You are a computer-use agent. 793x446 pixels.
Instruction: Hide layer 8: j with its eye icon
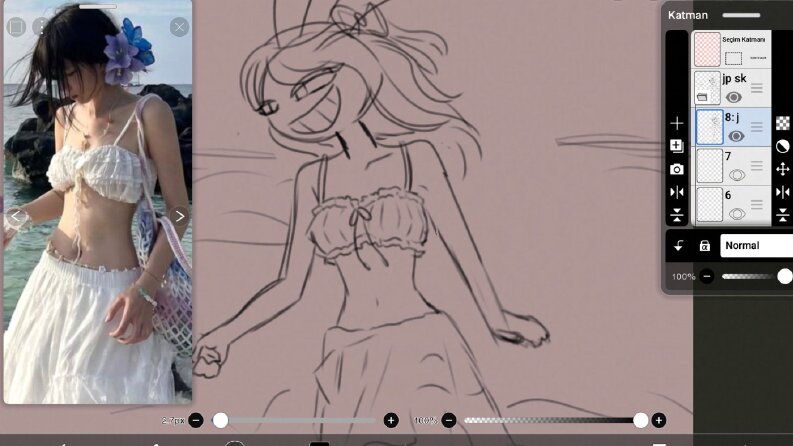click(x=736, y=136)
